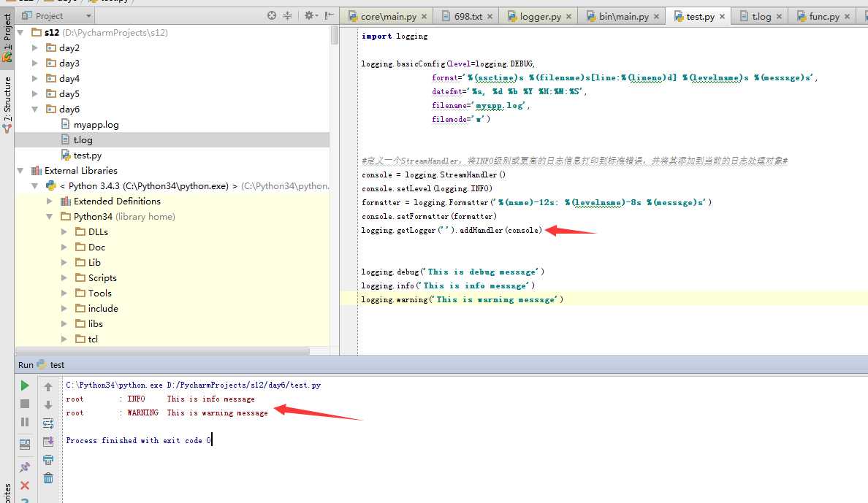
Task: Pin the Run tab with pin icon
Action: point(25,467)
